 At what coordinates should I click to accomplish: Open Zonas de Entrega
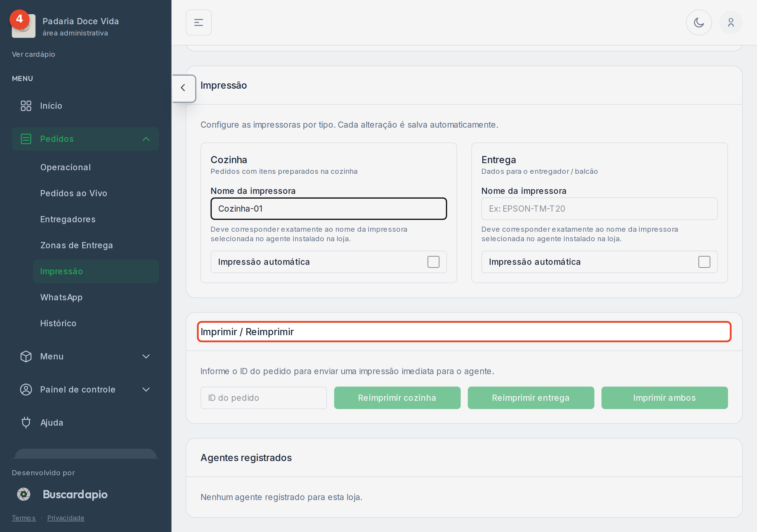click(x=96, y=245)
